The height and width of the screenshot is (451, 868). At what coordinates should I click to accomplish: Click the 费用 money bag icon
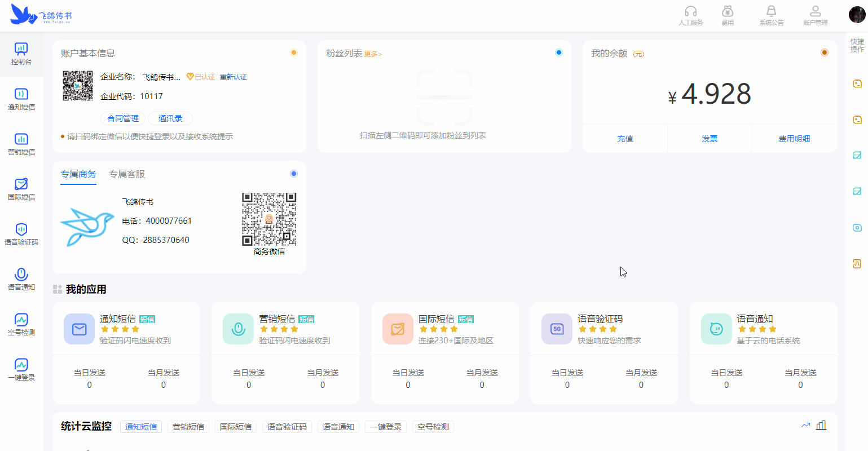pos(728,11)
